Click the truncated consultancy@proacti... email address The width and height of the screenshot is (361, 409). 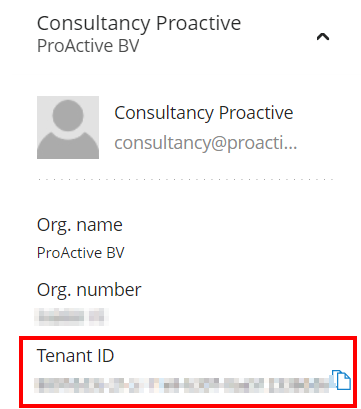point(206,143)
